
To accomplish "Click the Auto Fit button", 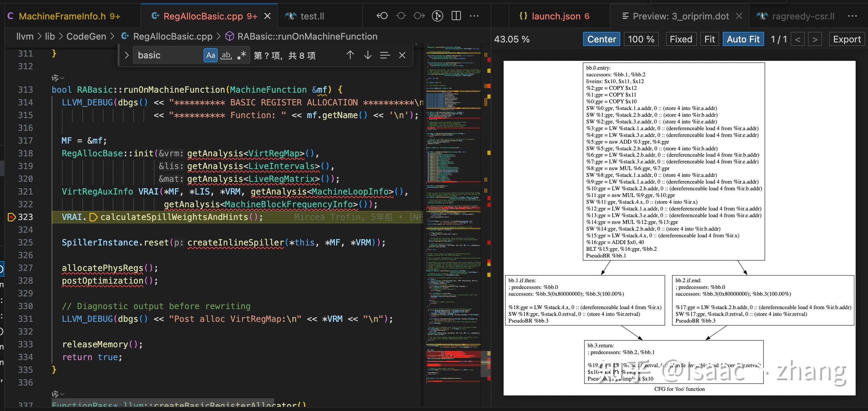I will 743,39.
